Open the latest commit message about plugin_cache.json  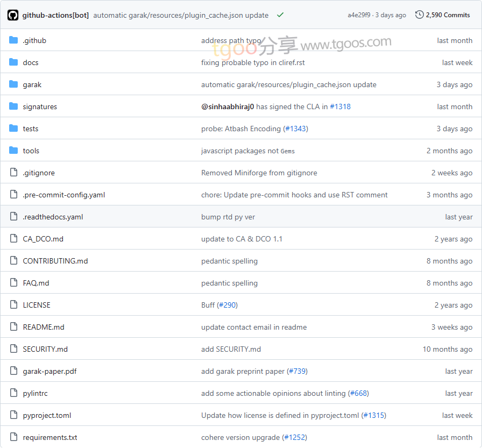click(x=181, y=16)
